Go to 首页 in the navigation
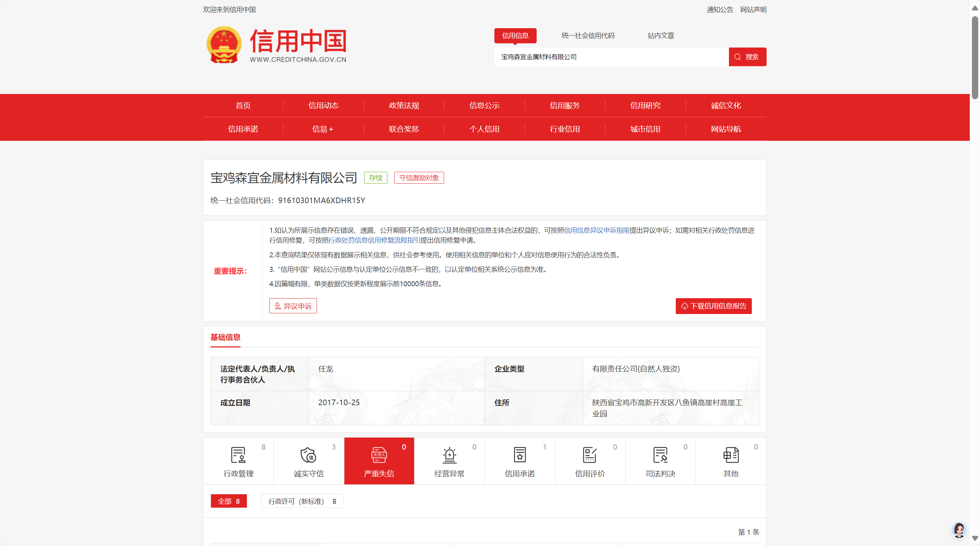 coord(243,105)
